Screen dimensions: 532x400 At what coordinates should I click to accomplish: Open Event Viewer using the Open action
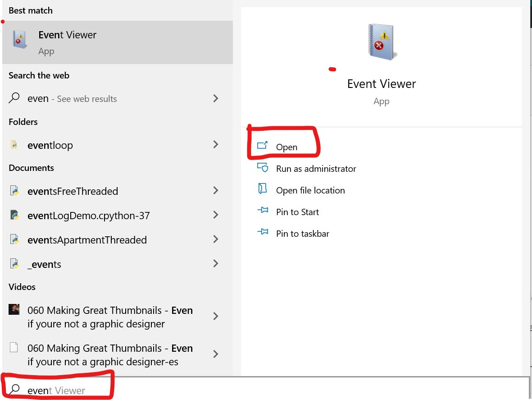(286, 147)
